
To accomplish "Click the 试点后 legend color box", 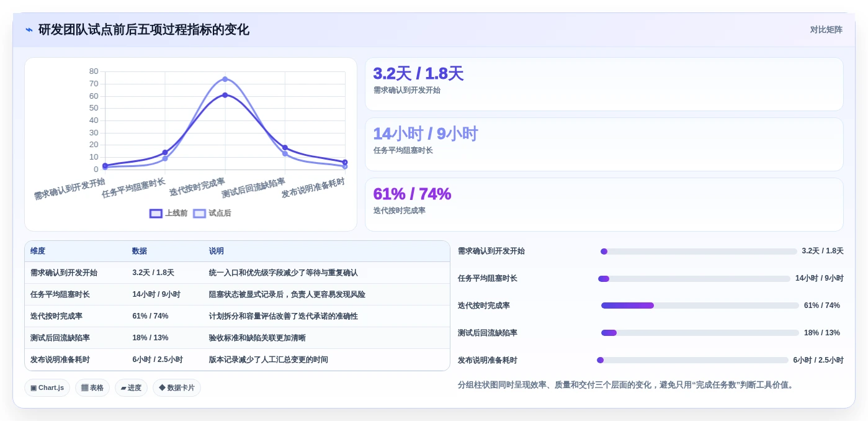I will [x=199, y=213].
